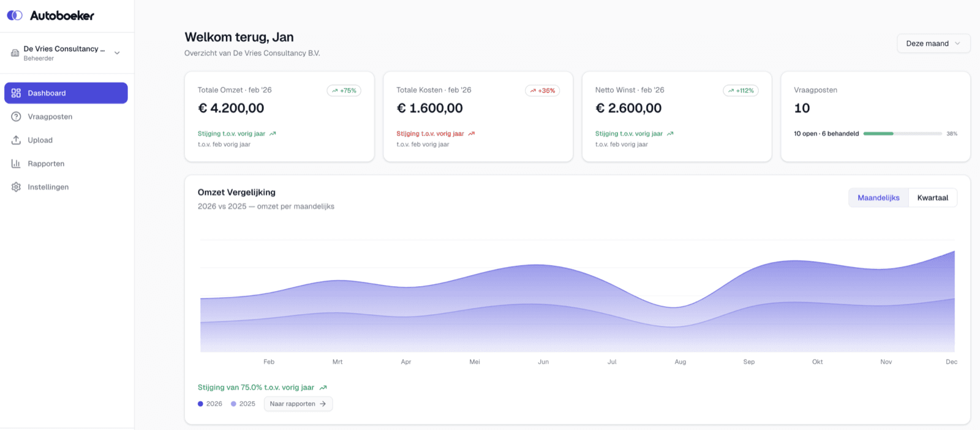Click the question mark icon for Vraagposten

point(16,116)
